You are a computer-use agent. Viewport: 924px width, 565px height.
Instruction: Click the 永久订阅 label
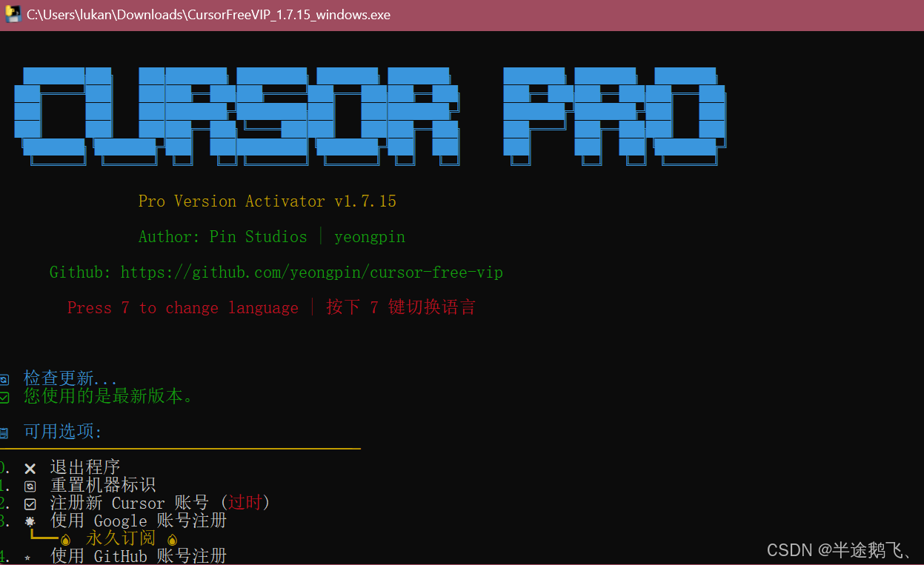coord(121,538)
